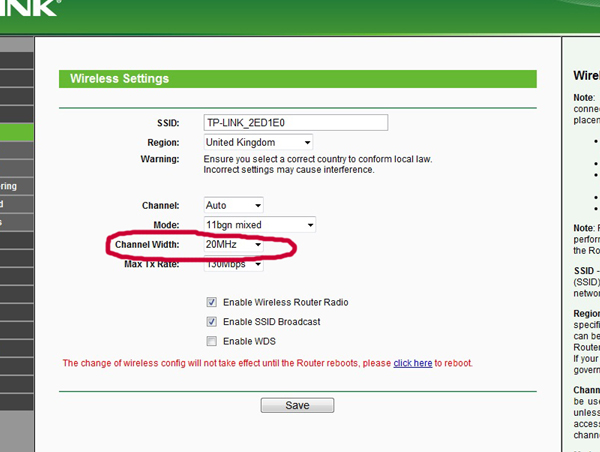Click inside the SSID text field
The image size is (600, 452).
tap(295, 123)
